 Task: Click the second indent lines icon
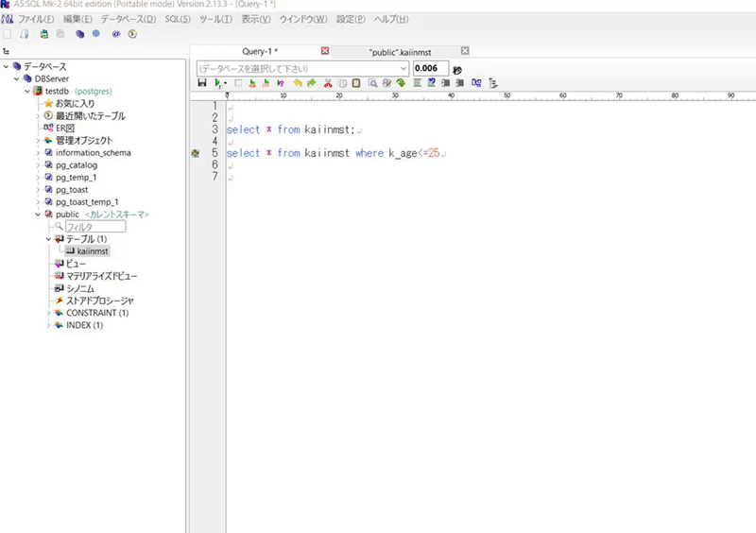click(x=459, y=83)
